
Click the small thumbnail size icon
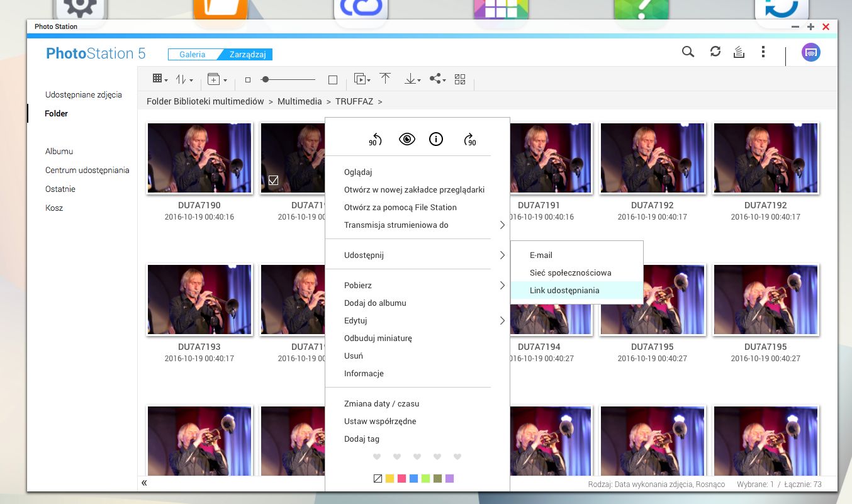tap(248, 80)
